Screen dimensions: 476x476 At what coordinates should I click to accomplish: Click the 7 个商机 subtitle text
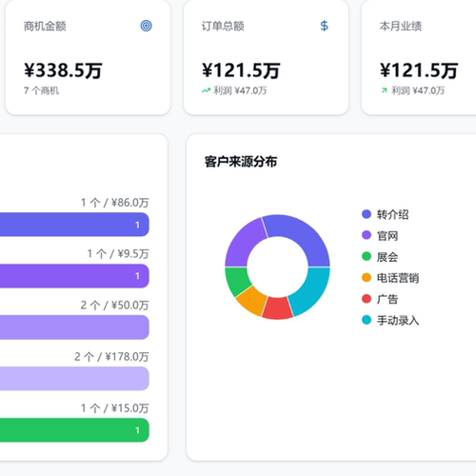(41, 90)
